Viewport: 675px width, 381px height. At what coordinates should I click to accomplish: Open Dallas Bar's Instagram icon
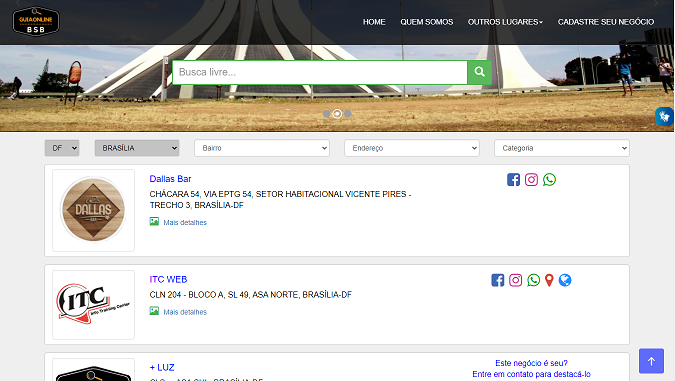coord(531,180)
